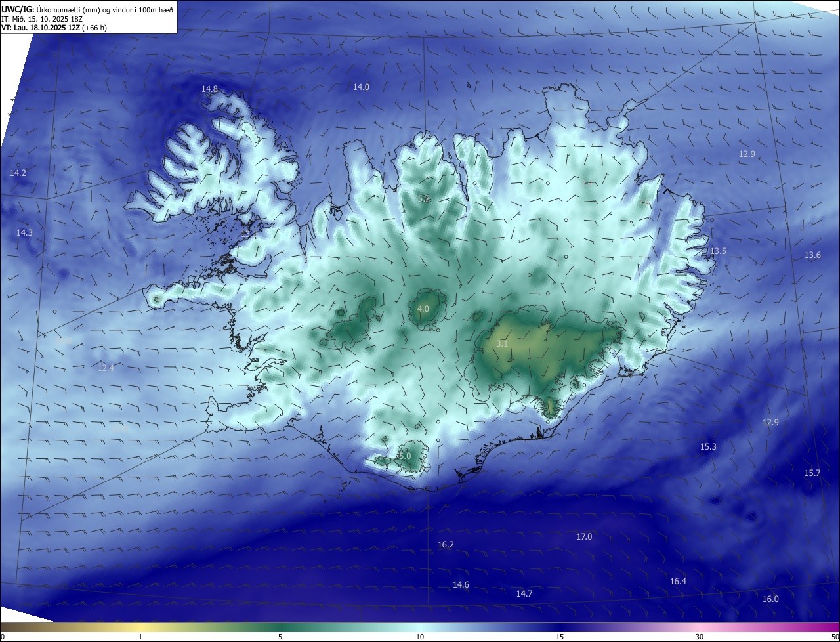840x642 pixels.
Task: Click the 13.5 value off the east coast
Action: 718,251
